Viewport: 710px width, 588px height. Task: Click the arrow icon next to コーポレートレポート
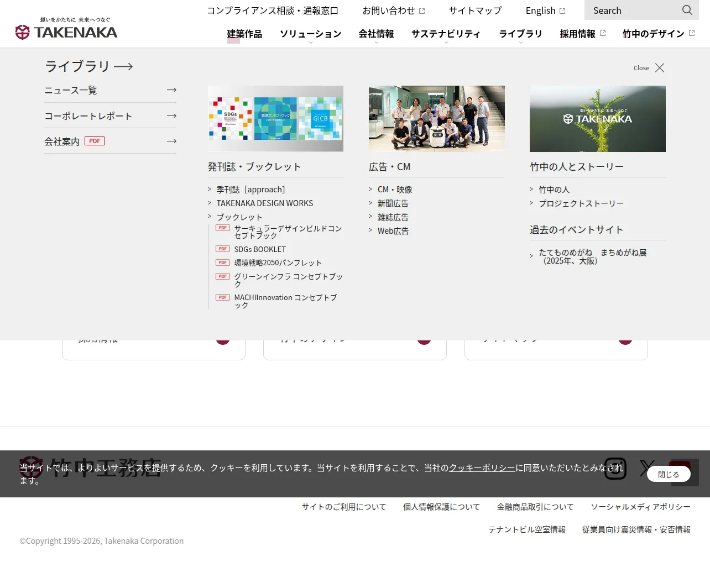171,116
